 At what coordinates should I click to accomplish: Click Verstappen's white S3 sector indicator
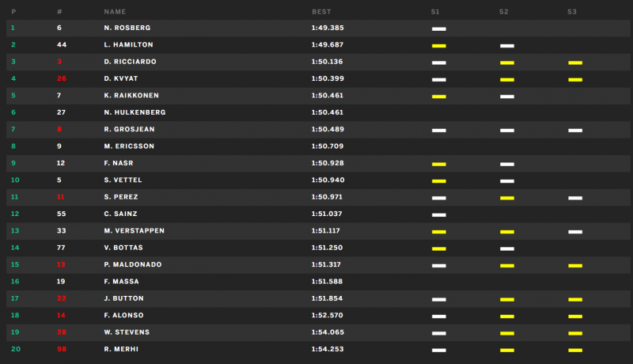pos(575,232)
